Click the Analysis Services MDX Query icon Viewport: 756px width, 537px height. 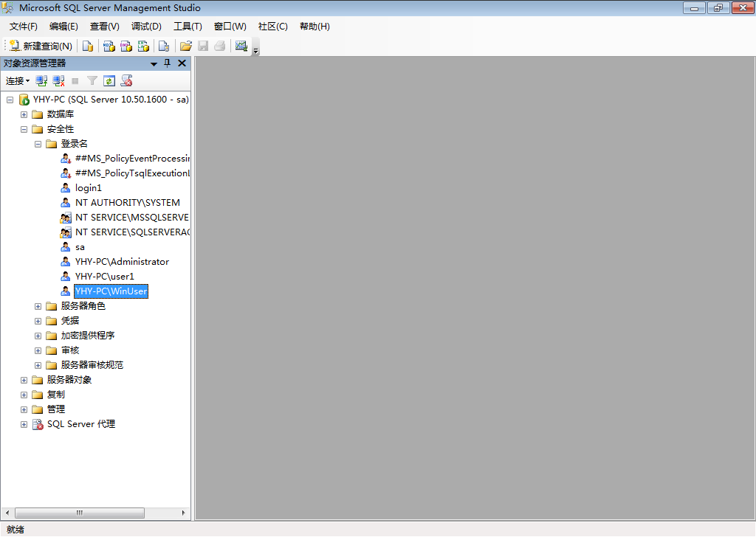(109, 46)
